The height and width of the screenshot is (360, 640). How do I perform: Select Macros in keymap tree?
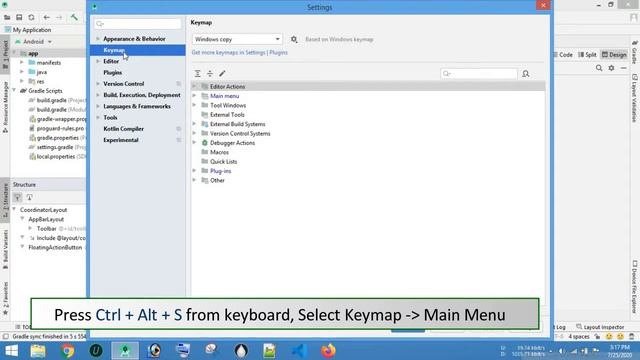click(219, 152)
